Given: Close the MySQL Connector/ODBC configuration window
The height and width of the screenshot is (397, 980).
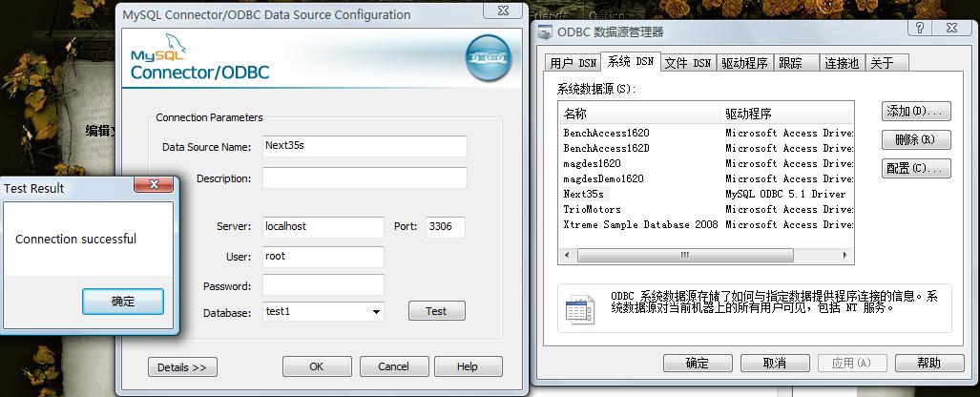Looking at the screenshot, I should (x=504, y=10).
